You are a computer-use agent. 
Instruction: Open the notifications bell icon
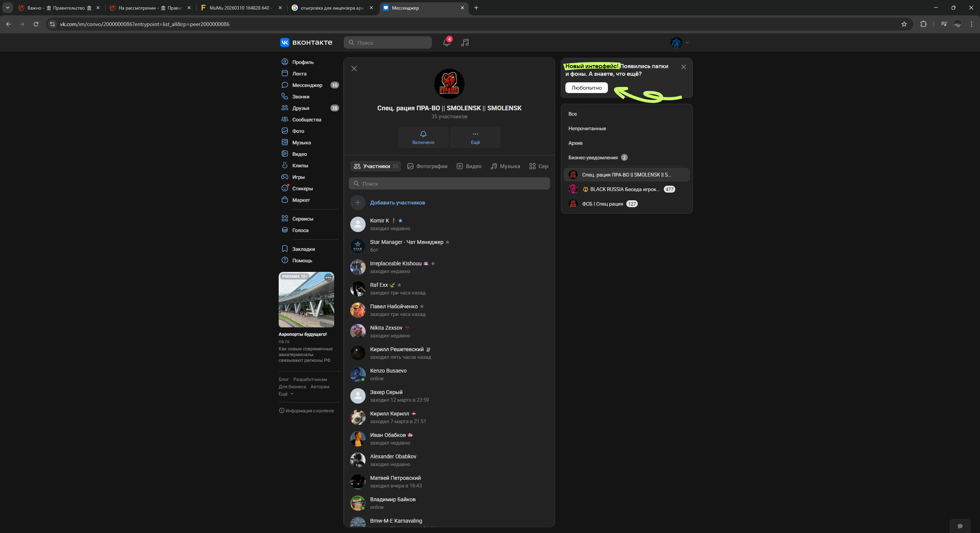pos(446,43)
